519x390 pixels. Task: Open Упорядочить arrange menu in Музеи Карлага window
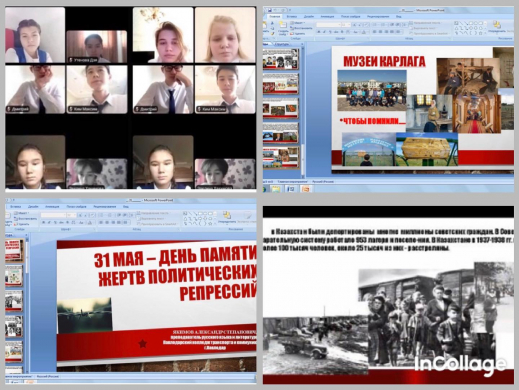[497, 27]
